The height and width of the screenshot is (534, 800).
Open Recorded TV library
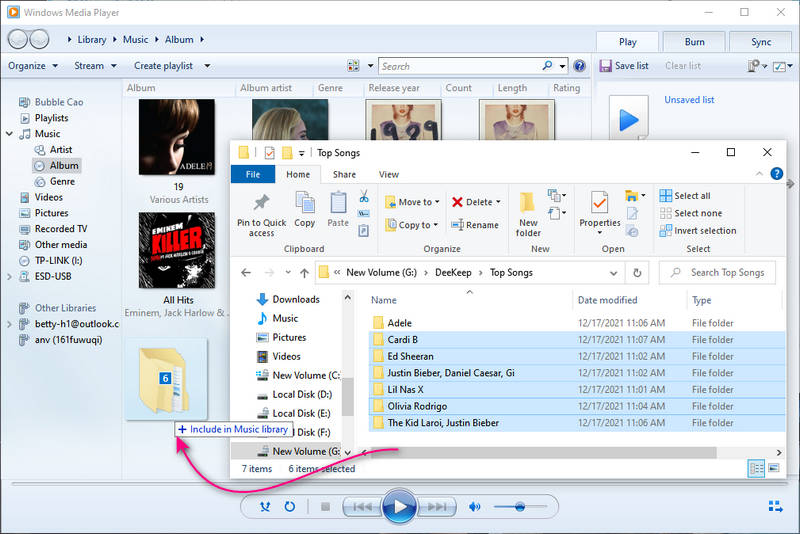click(x=61, y=228)
